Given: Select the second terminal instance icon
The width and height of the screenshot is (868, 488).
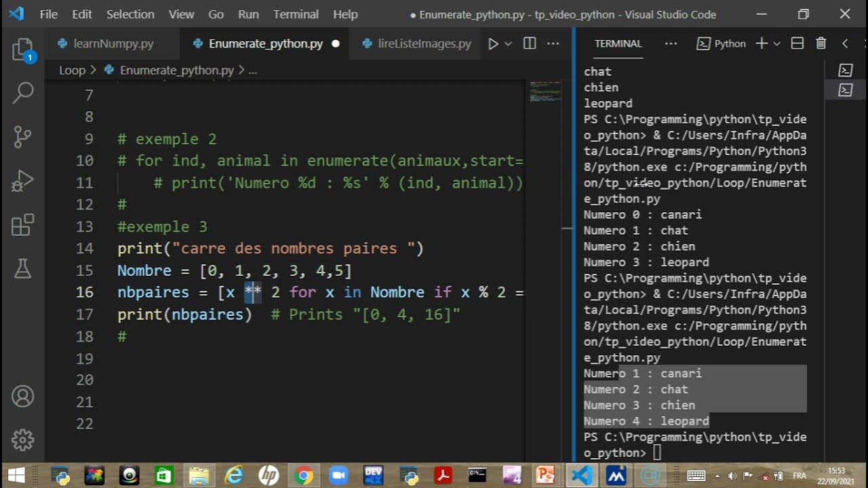Looking at the screenshot, I should point(846,90).
